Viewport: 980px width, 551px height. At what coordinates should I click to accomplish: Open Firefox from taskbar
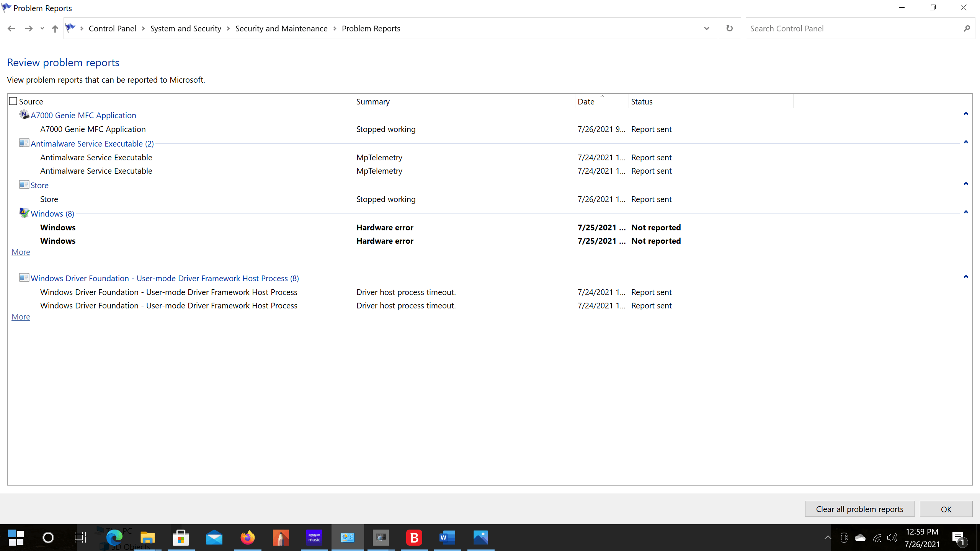point(248,538)
